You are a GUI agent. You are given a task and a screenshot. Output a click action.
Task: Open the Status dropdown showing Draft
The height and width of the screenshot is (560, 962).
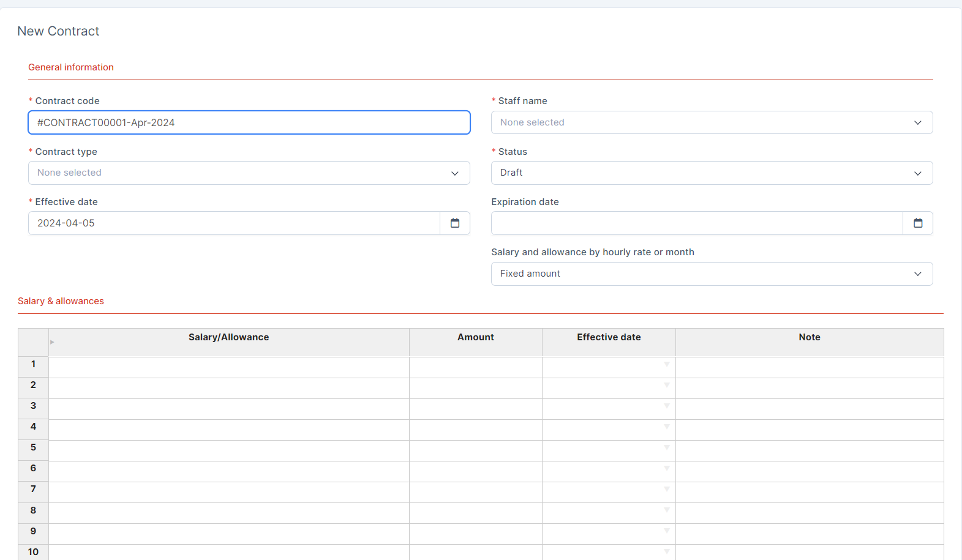712,173
